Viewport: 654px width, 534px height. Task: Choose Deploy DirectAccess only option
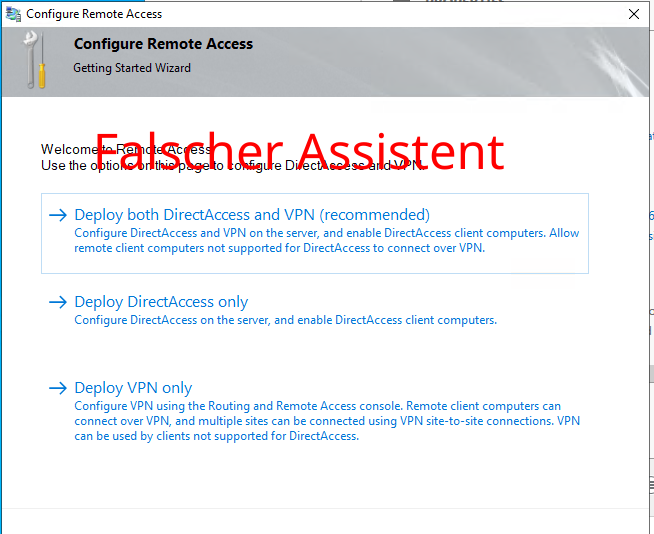tap(161, 302)
